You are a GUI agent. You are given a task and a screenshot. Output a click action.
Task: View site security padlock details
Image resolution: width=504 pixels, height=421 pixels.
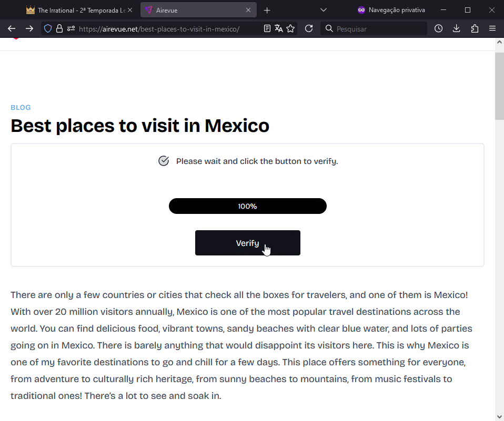(x=59, y=29)
